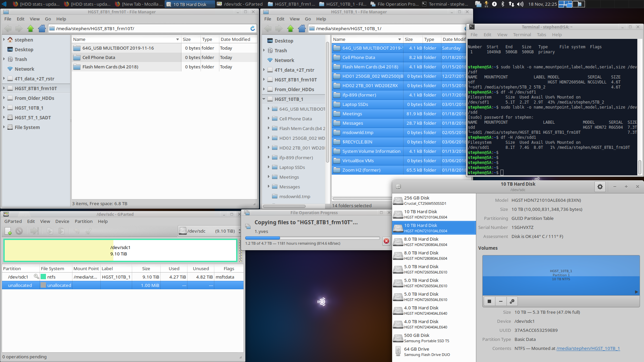This screenshot has width=644, height=362.
Task: Sort by Name column in left File Manager
Action: tap(126, 39)
